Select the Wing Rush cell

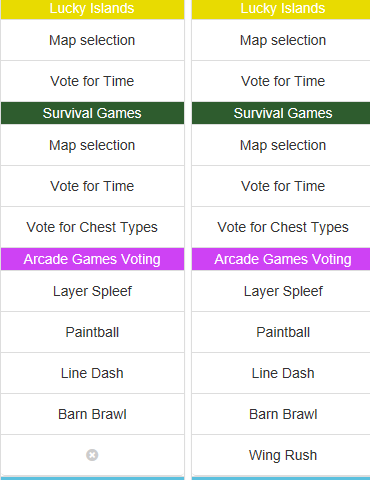[x=281, y=455]
